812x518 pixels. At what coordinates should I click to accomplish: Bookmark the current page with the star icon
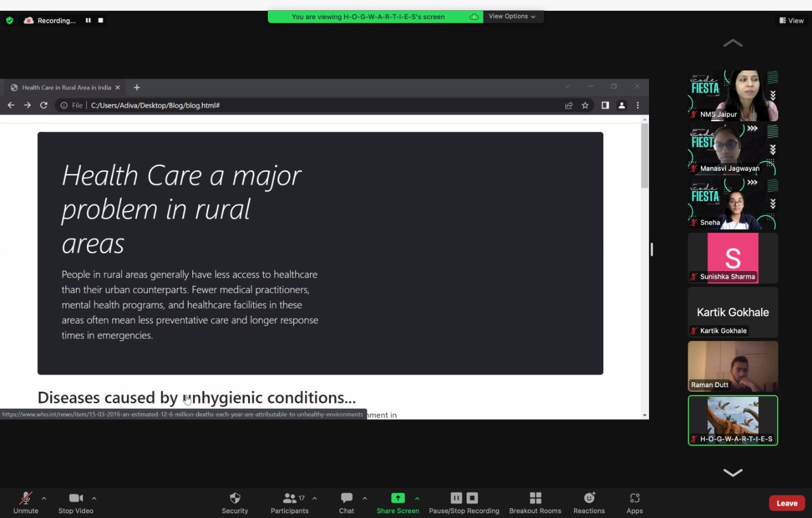(584, 105)
